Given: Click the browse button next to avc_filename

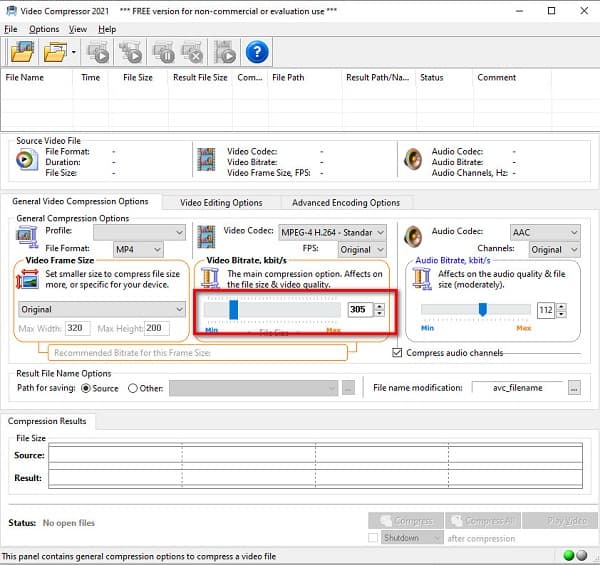Looking at the screenshot, I should 574,388.
